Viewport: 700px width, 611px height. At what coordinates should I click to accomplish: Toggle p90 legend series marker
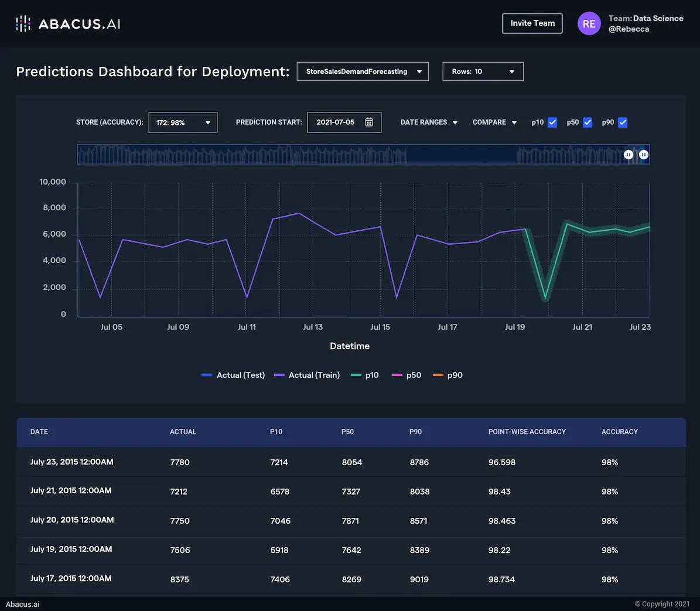click(438, 376)
